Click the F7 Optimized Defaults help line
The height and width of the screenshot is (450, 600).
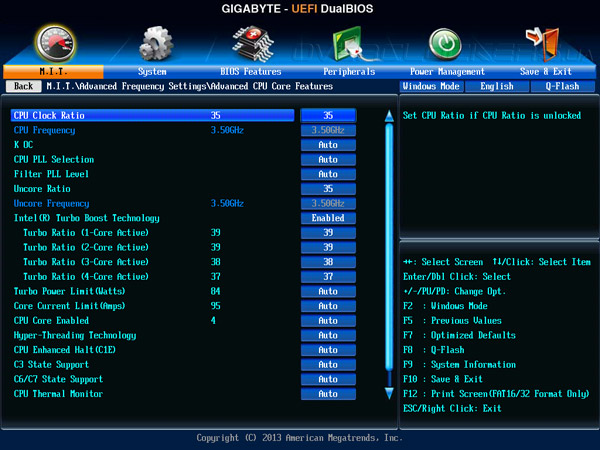(459, 335)
